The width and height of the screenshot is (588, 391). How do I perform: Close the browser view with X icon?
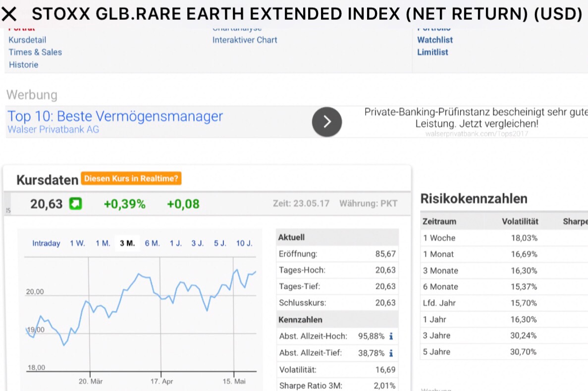(x=9, y=14)
